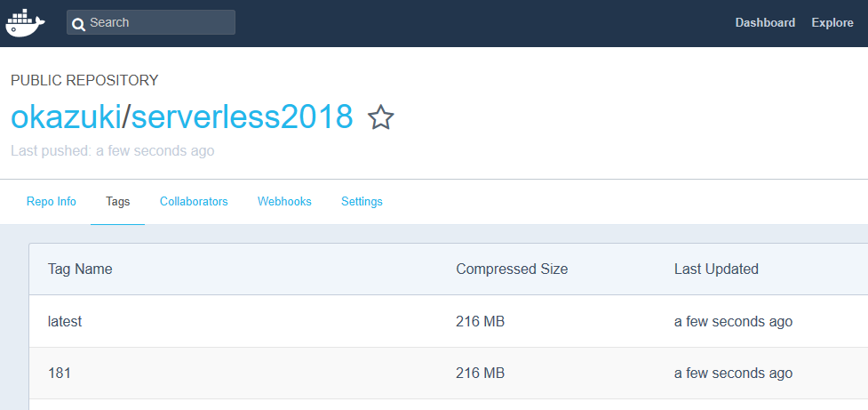Click the Last Updated column header

coord(716,269)
